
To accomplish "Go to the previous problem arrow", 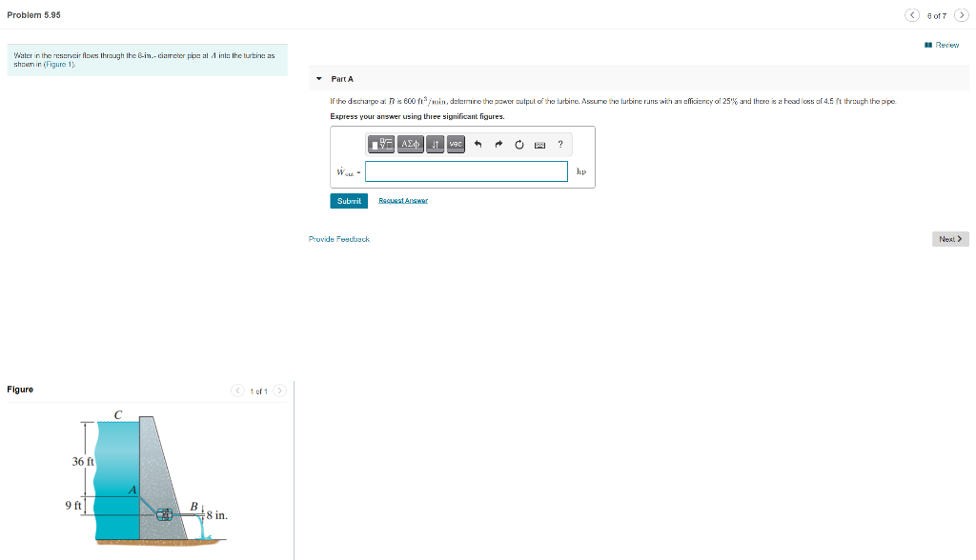I will click(912, 15).
